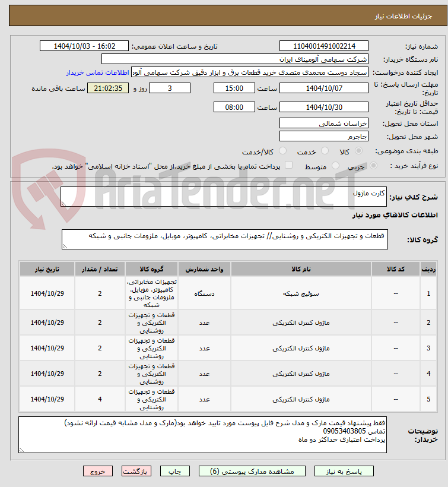Toggle the 'اسناد خزانه اسلامی' payment checkbox
The image size is (448, 487).
tap(288, 165)
